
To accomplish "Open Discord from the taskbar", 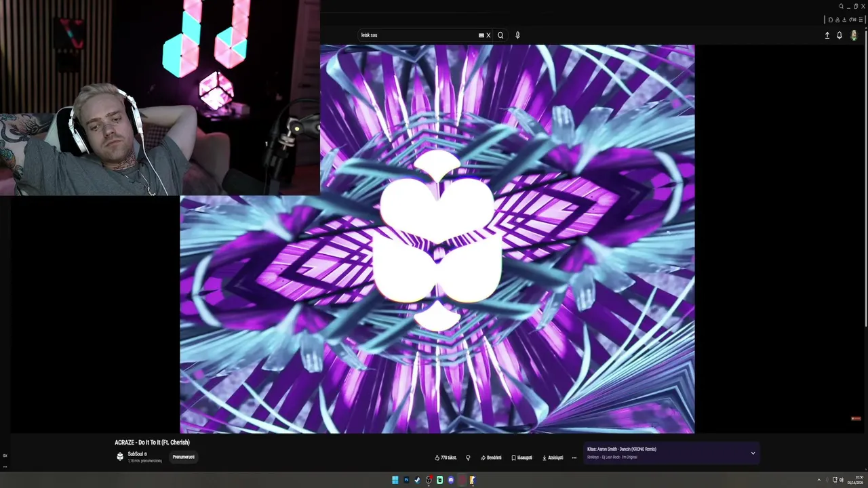I will (x=450, y=480).
